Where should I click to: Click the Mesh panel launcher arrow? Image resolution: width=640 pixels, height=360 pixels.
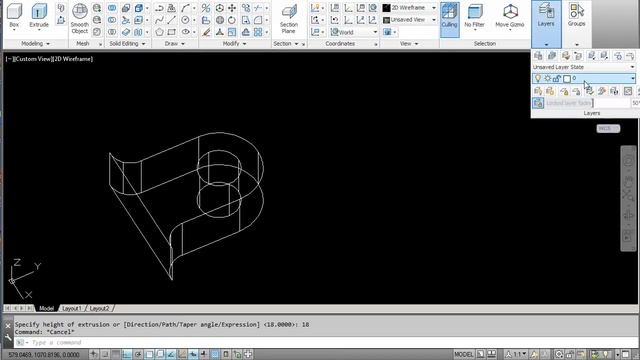(100, 44)
